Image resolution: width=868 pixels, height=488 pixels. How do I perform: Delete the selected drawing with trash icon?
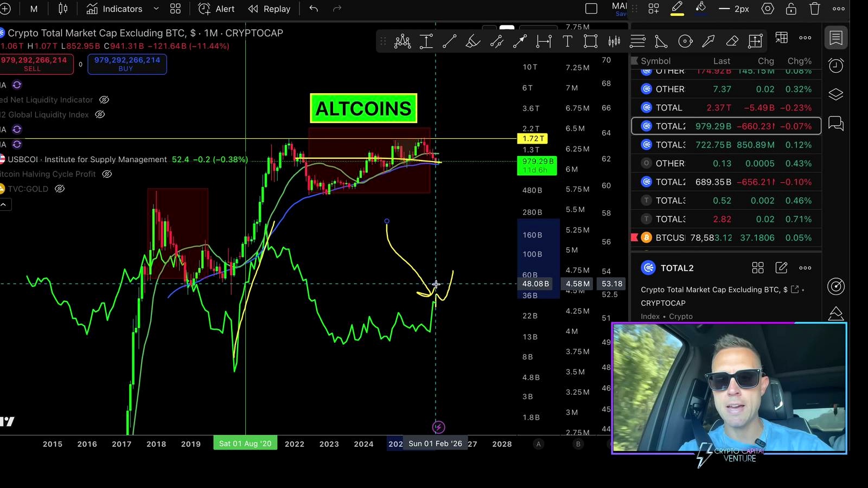pos(815,9)
